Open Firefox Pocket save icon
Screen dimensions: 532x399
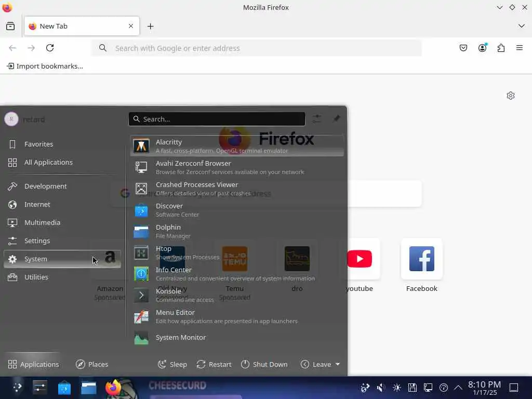click(x=463, y=48)
